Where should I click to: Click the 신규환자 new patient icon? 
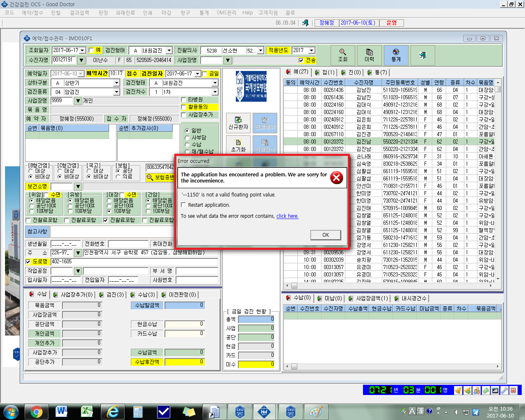[x=238, y=123]
